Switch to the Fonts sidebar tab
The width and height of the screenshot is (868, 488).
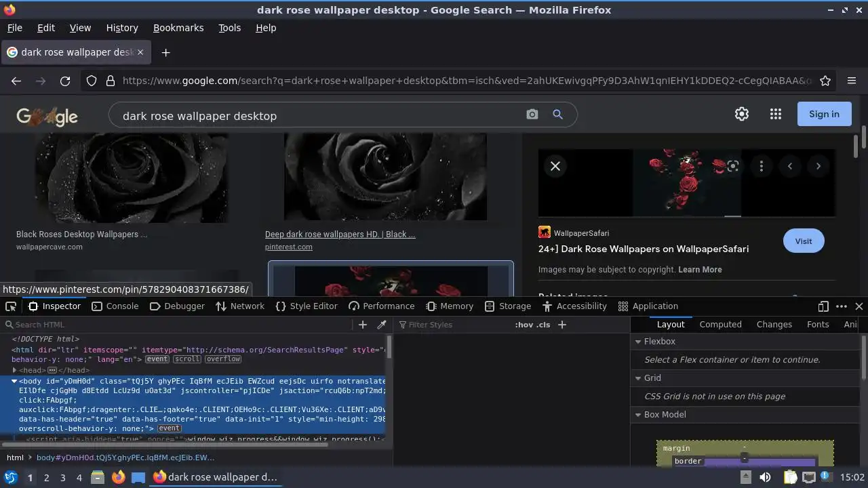(x=817, y=325)
